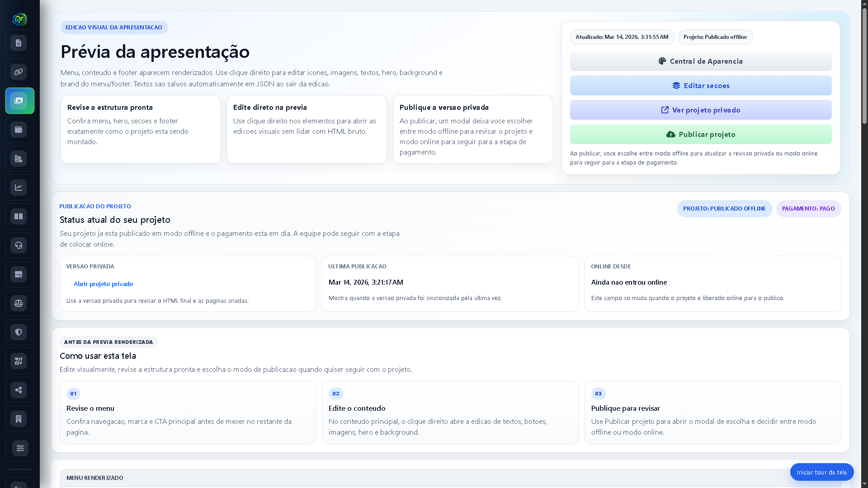Image resolution: width=868 pixels, height=488 pixels.
Task: Open Central de Aparencia
Action: 700,61
